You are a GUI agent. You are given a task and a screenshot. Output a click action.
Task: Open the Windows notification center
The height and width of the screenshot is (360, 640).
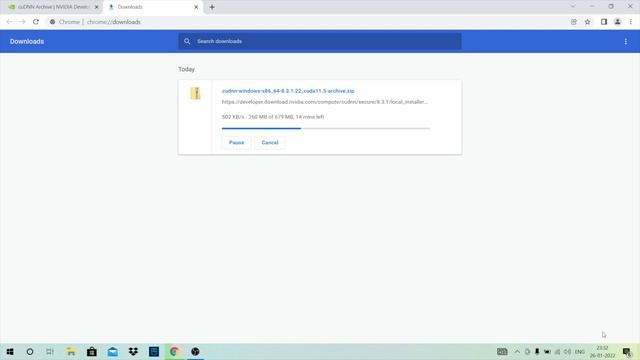[627, 351]
